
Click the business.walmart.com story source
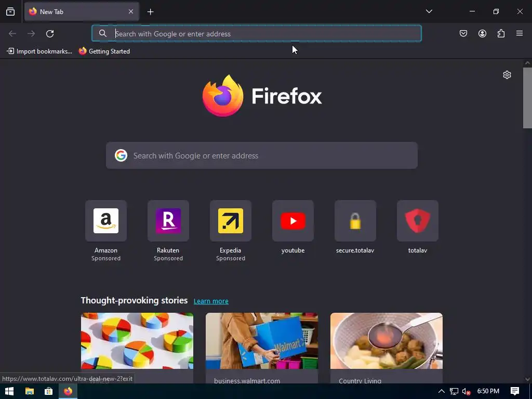click(x=247, y=380)
